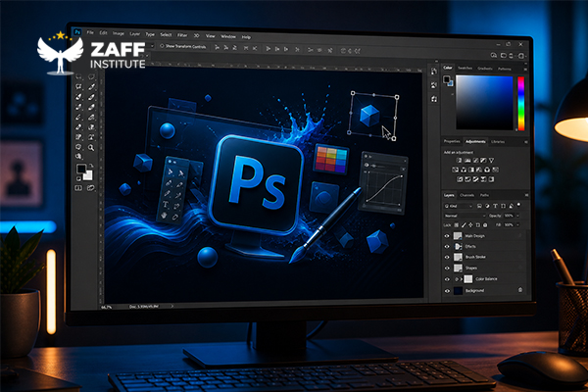Open the Filter menu
Viewport: 588px width, 392px height.
tap(182, 35)
